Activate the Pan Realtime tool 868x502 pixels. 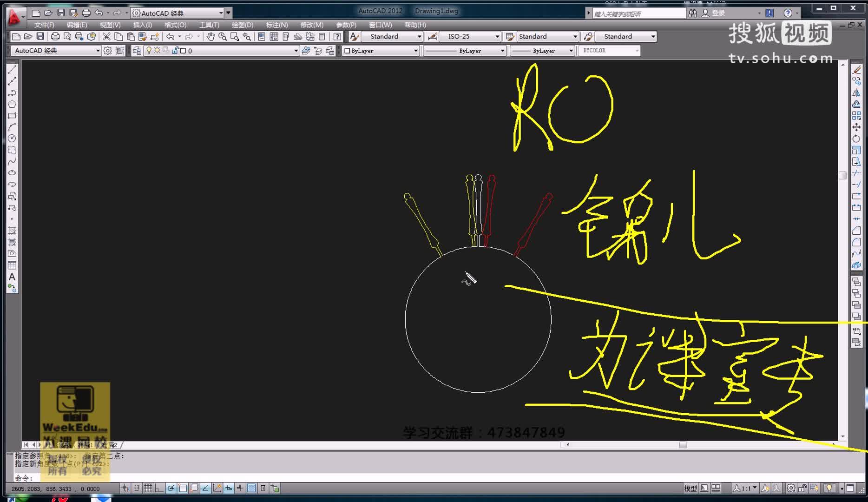[x=210, y=36]
